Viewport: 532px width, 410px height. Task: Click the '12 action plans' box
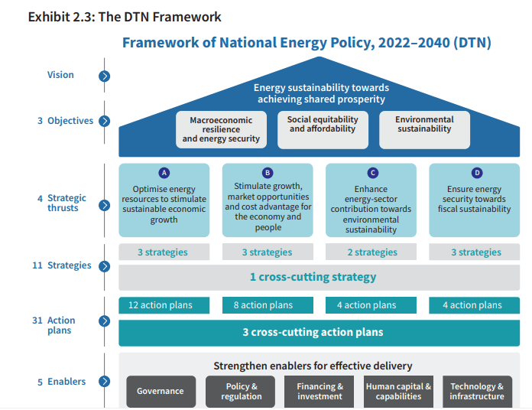coord(164,305)
